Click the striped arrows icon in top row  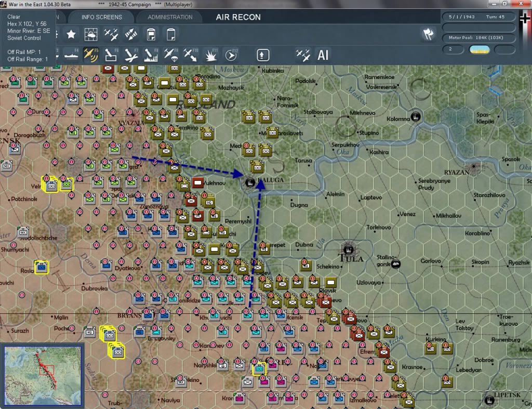pos(131,34)
